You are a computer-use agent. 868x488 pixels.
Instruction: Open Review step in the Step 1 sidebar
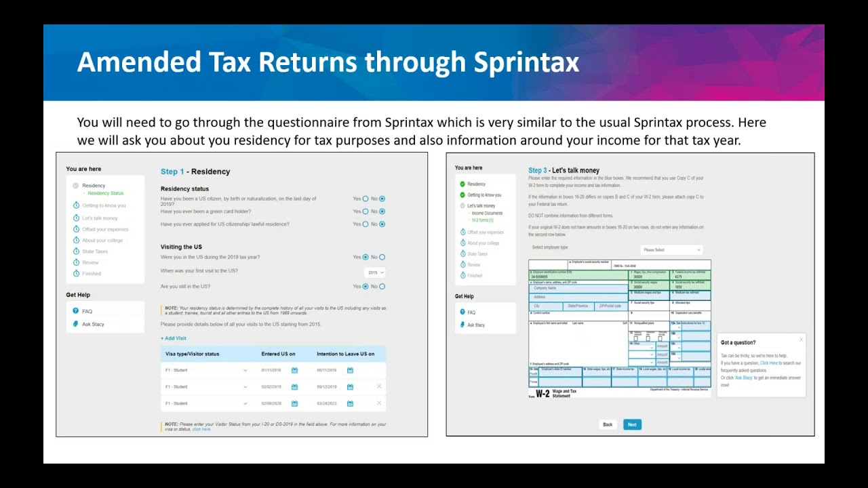coord(90,262)
